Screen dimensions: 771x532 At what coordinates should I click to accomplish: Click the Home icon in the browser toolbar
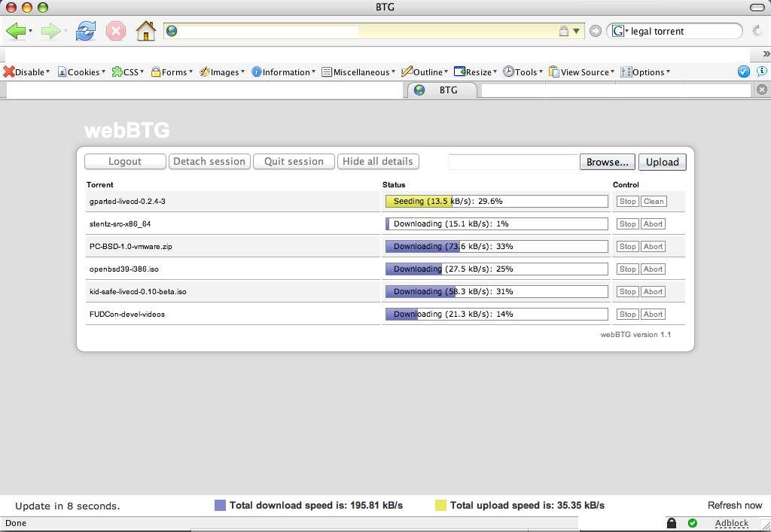tap(145, 31)
